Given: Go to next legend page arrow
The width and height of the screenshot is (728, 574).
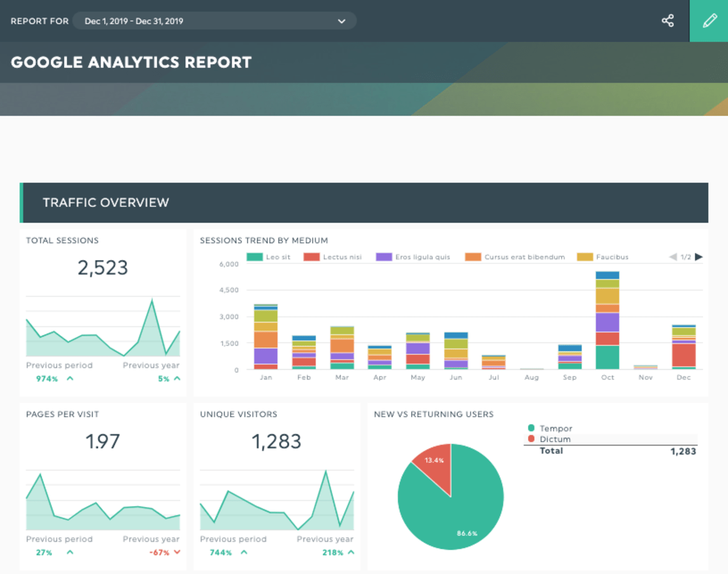Looking at the screenshot, I should coord(698,257).
